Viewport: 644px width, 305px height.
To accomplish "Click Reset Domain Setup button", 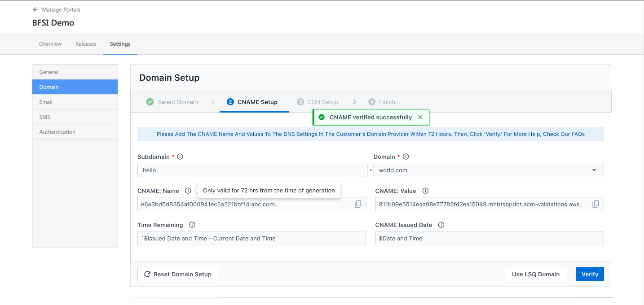I will coord(178,274).
